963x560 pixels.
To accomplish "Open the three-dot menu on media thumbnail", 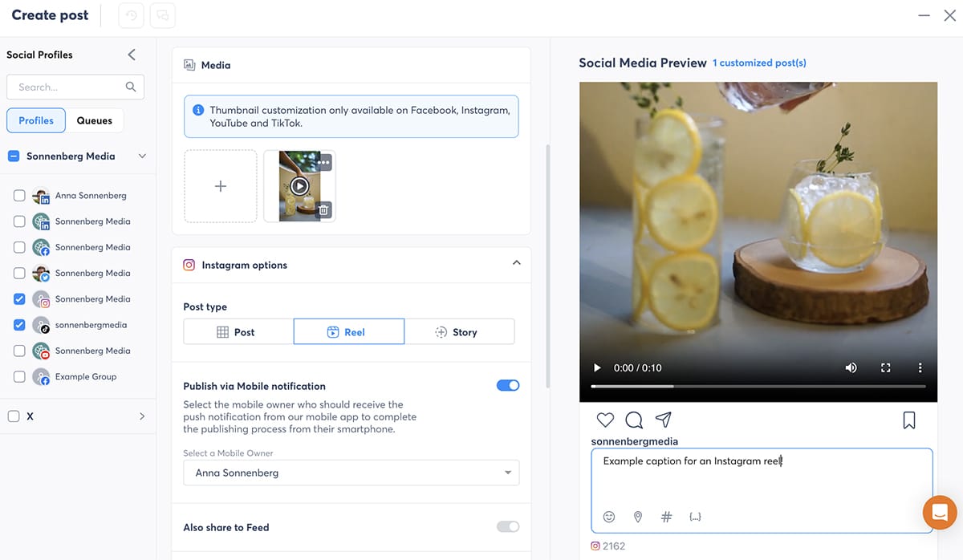I will (323, 163).
